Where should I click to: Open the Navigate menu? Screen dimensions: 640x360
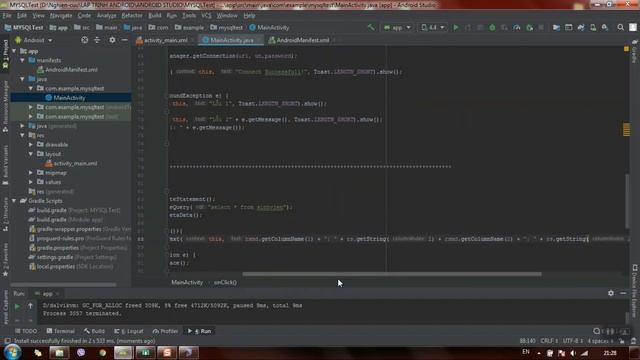coord(61,16)
